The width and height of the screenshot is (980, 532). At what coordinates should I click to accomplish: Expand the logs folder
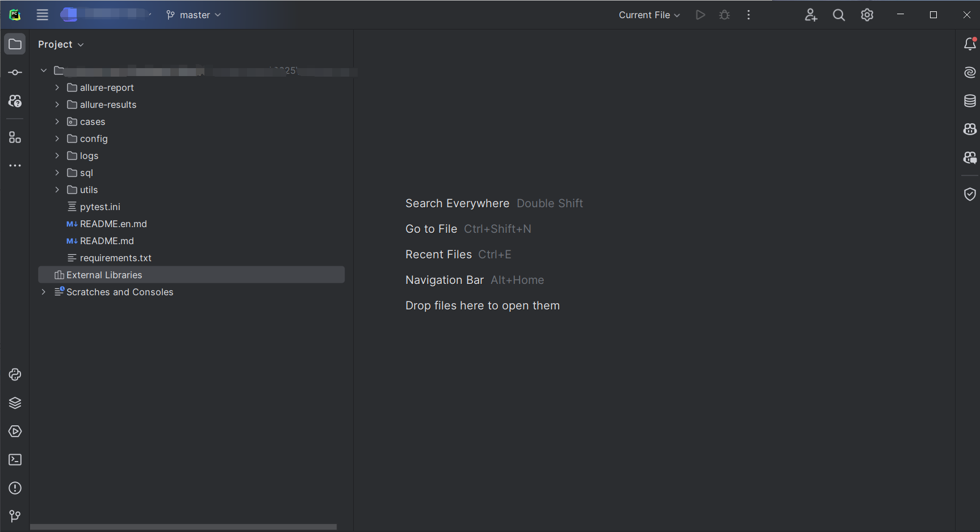pyautogui.click(x=57, y=156)
